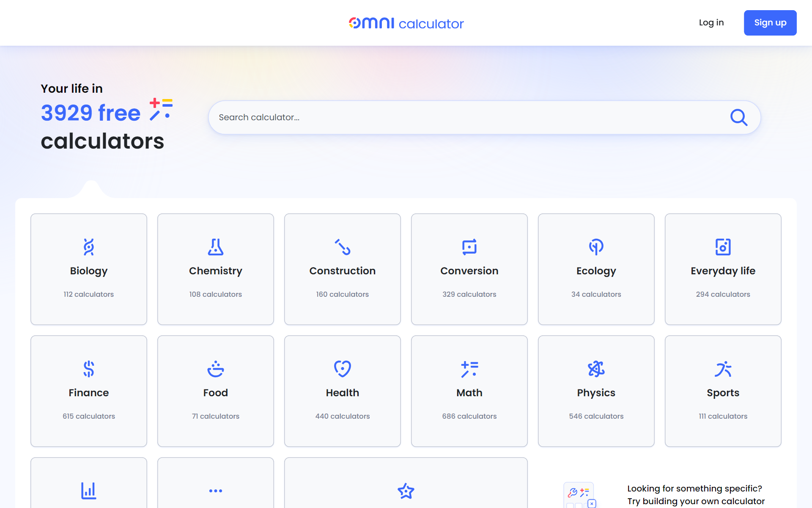This screenshot has height=508, width=812.
Task: Click the bar chart statistics icon
Action: point(89,491)
